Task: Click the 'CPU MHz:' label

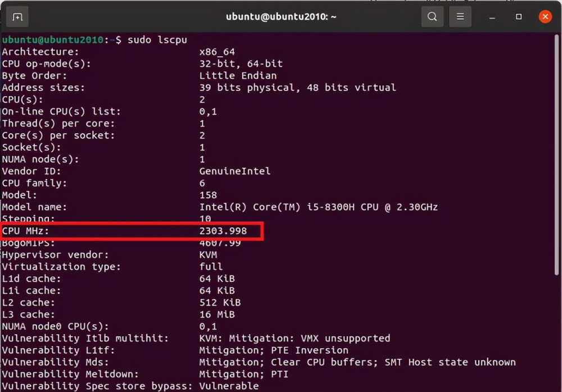Action: 25,231
